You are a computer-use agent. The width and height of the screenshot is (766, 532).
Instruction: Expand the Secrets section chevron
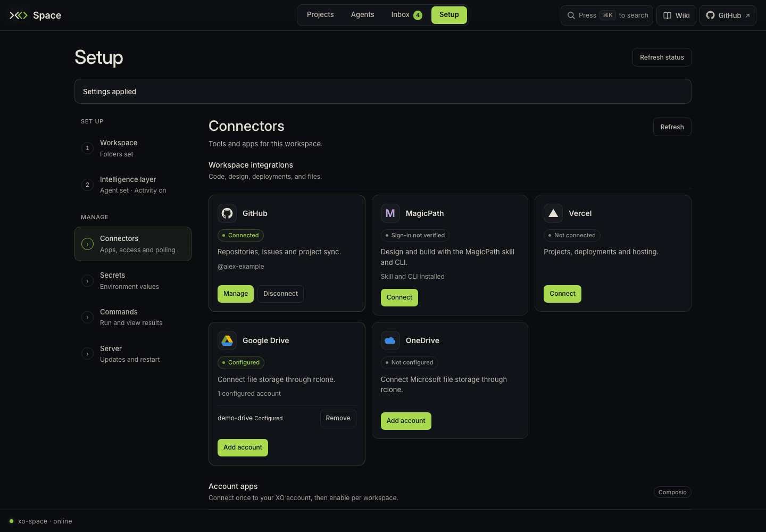coord(87,281)
